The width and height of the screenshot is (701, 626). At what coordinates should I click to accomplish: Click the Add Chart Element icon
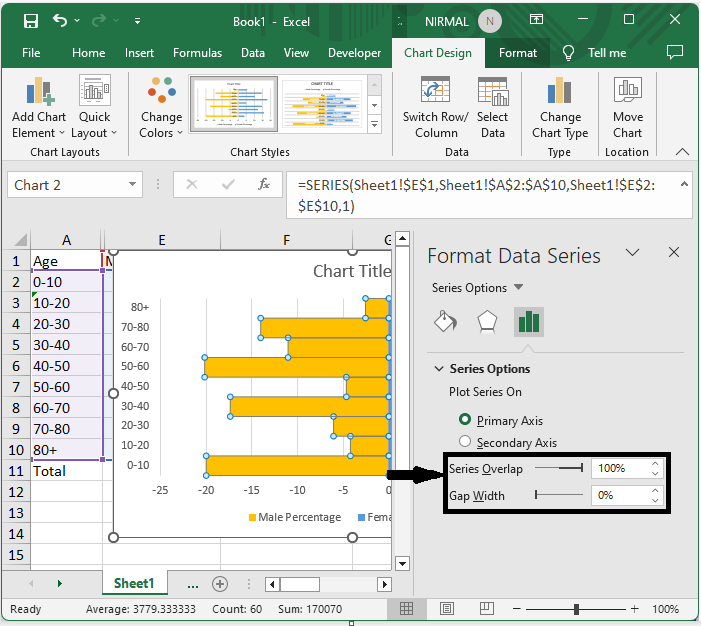pos(38,93)
